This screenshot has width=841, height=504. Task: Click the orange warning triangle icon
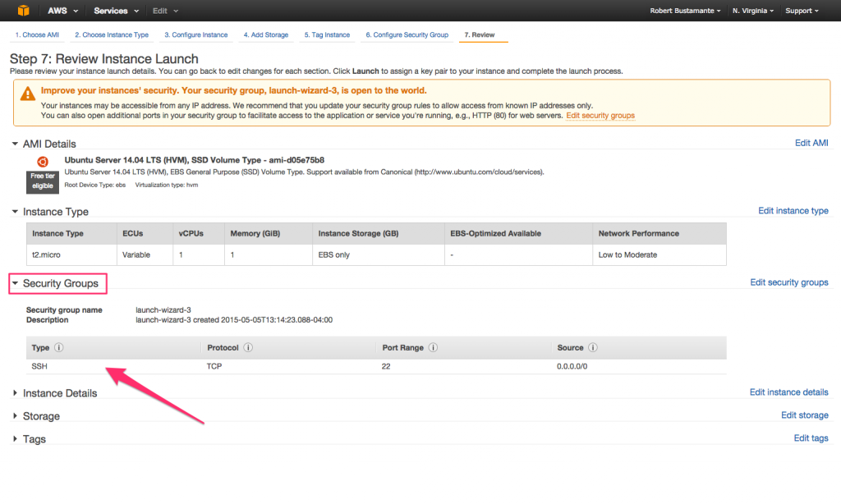pyautogui.click(x=27, y=94)
